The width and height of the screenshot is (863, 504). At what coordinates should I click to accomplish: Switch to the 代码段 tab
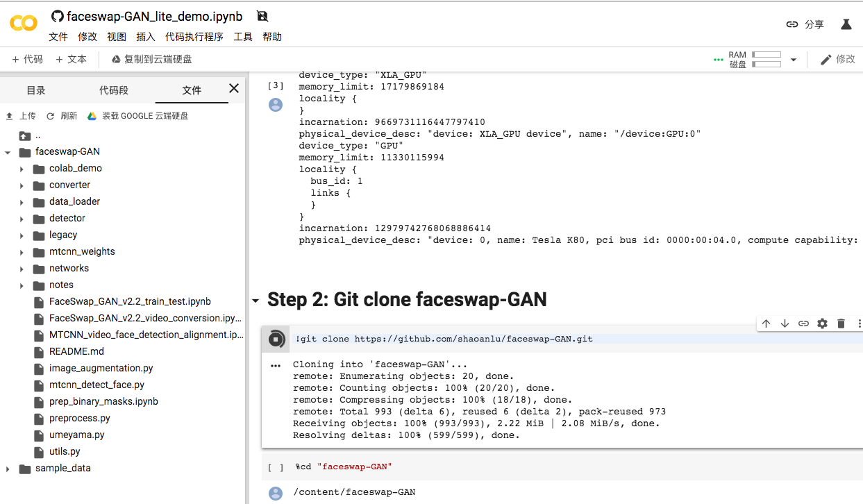click(x=114, y=90)
